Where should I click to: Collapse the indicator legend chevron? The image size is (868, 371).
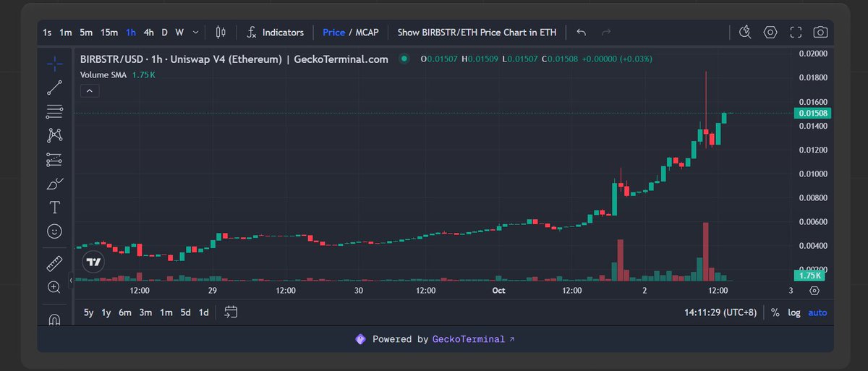click(x=89, y=90)
